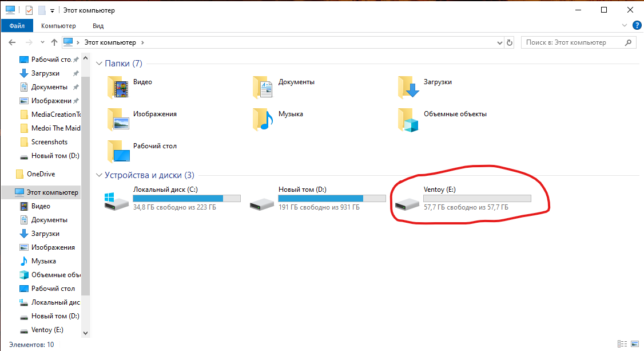This screenshot has width=644, height=351.
Task: Expand the ribbon with the chevron
Action: tap(625, 26)
